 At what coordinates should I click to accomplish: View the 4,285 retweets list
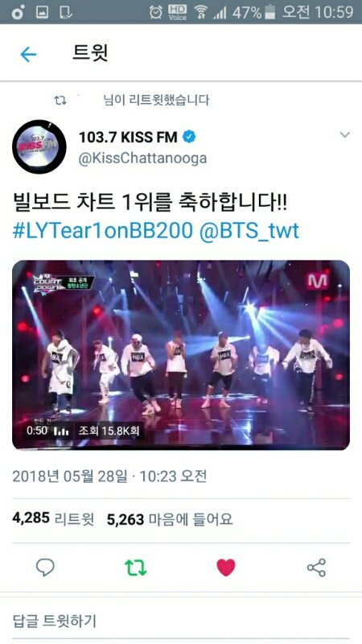tap(53, 518)
